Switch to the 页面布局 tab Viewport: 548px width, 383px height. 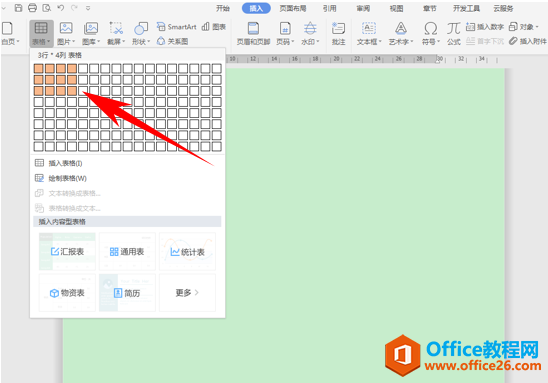(x=293, y=8)
